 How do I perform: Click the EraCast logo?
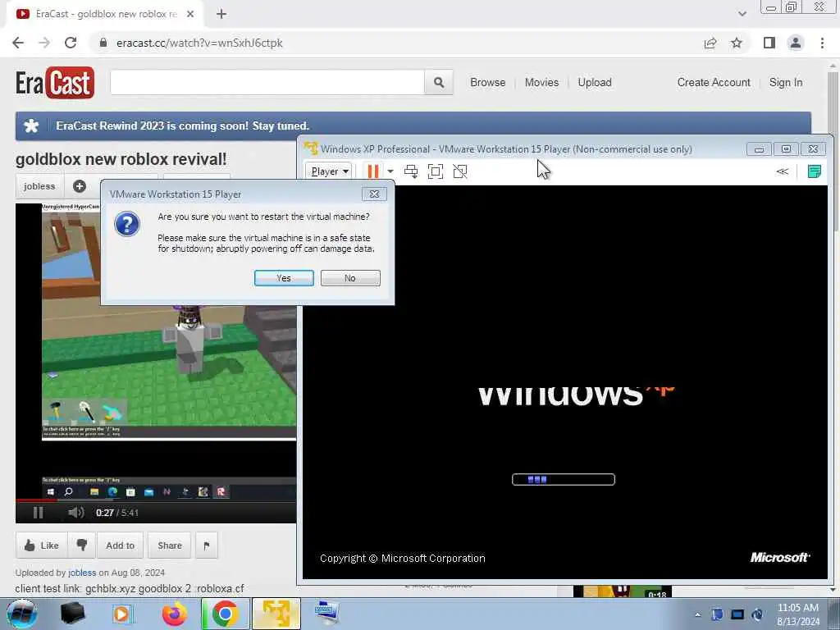(x=55, y=83)
